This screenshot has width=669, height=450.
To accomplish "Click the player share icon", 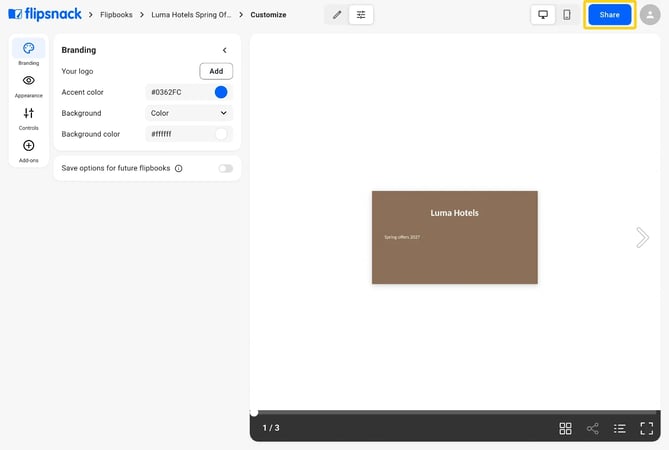I will point(593,428).
